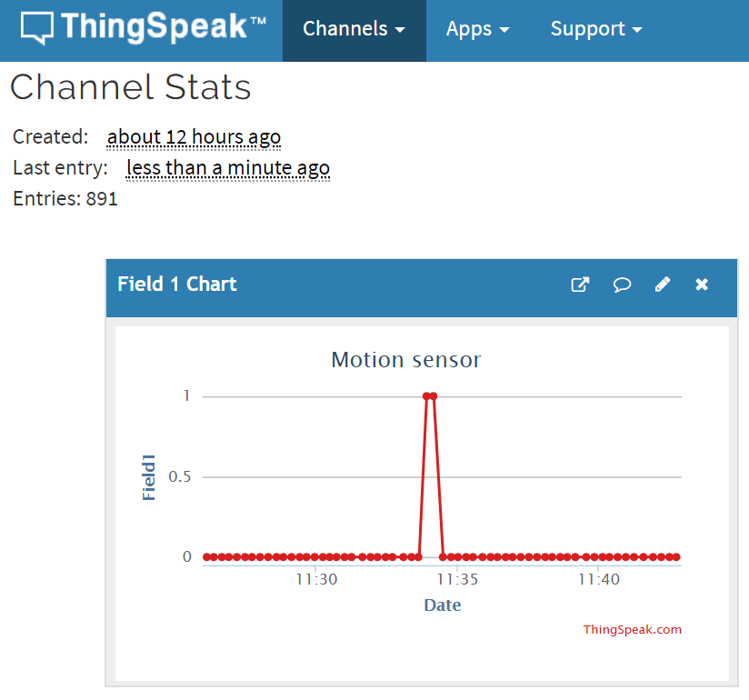Click the ThingSpeak.com chart link
749x700 pixels.
632,630
